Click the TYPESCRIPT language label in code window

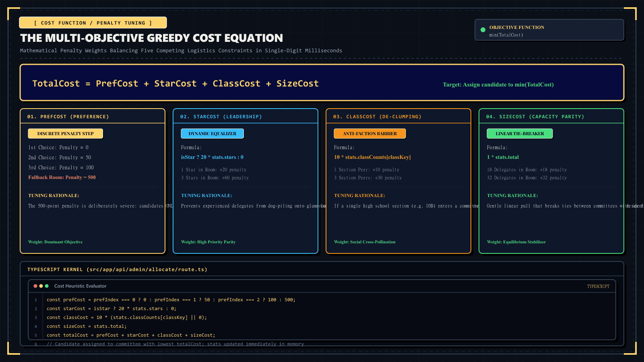(x=598, y=286)
